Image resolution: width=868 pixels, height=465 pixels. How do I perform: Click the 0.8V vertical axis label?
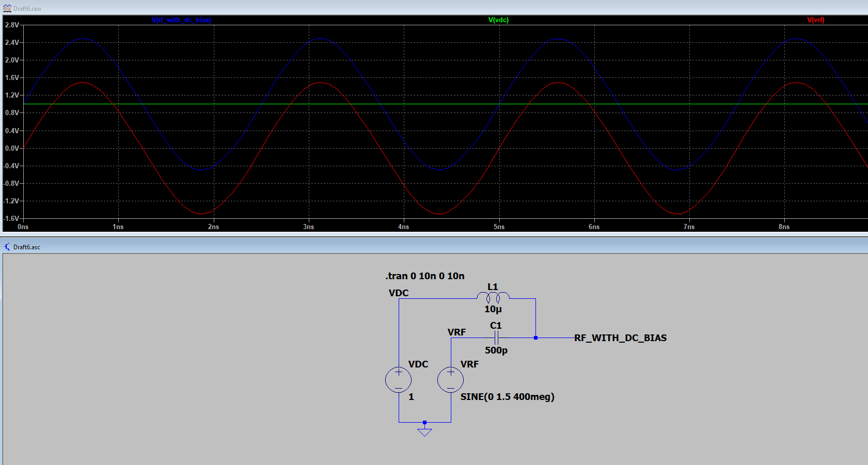12,113
